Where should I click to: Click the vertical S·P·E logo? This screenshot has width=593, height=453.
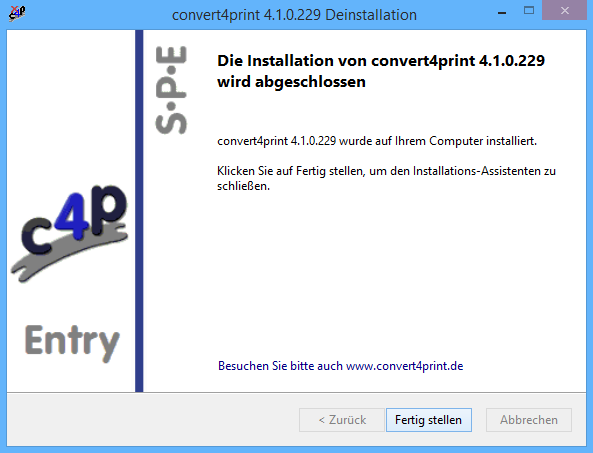(171, 90)
